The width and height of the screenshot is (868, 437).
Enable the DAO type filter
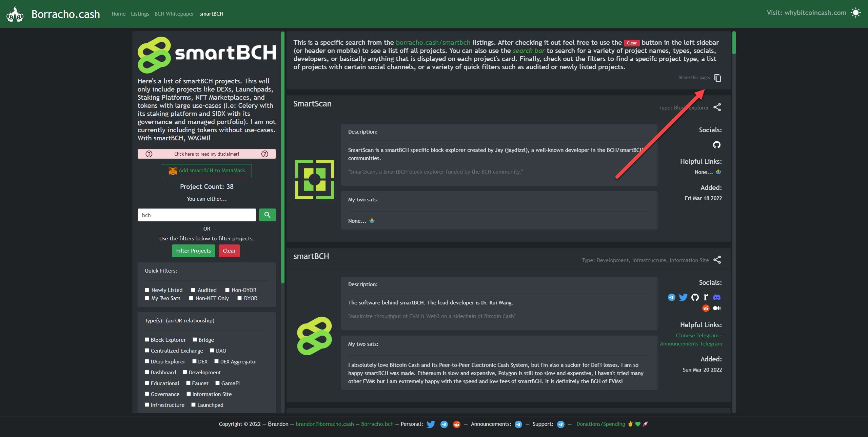[x=212, y=351]
